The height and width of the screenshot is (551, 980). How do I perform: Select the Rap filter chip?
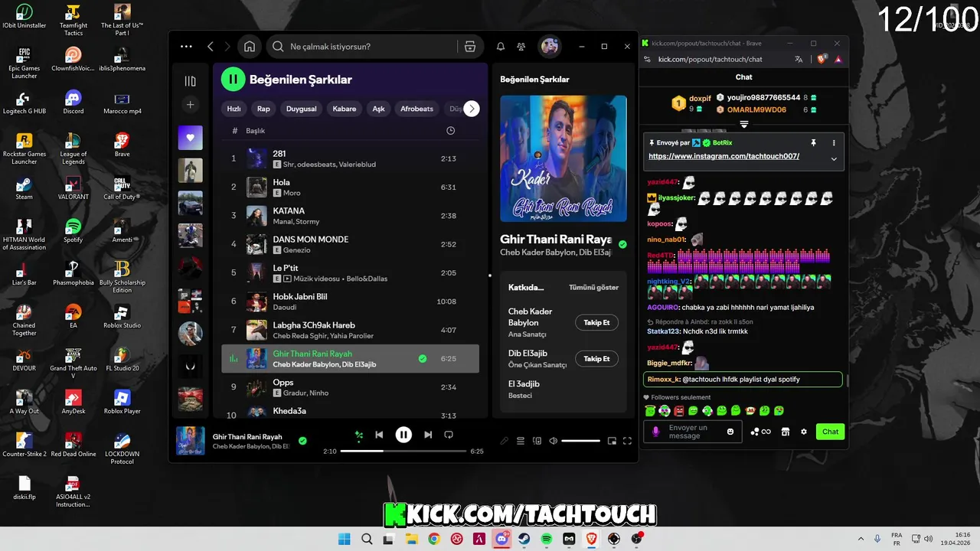(x=263, y=109)
